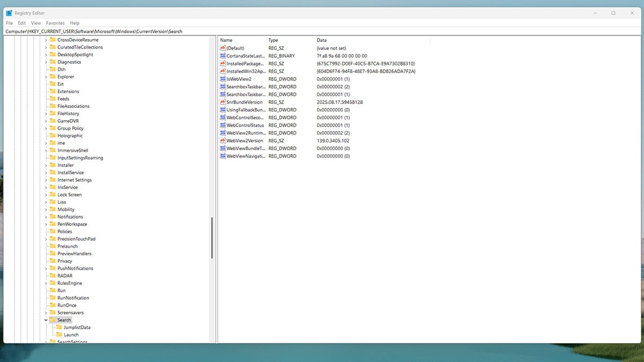Click the Registry Editor app icon in title bar
The height and width of the screenshot is (362, 644).
(9, 13)
